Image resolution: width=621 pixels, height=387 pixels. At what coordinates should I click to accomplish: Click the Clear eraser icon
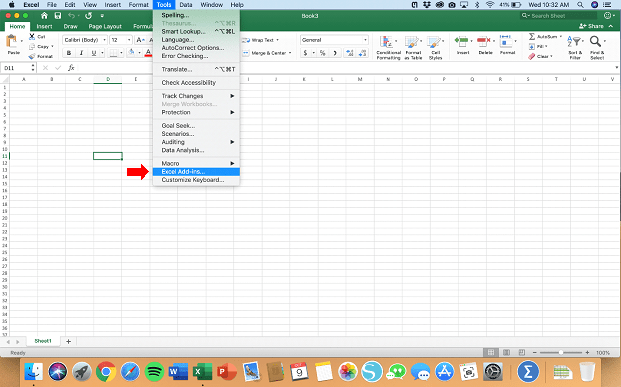[x=532, y=56]
